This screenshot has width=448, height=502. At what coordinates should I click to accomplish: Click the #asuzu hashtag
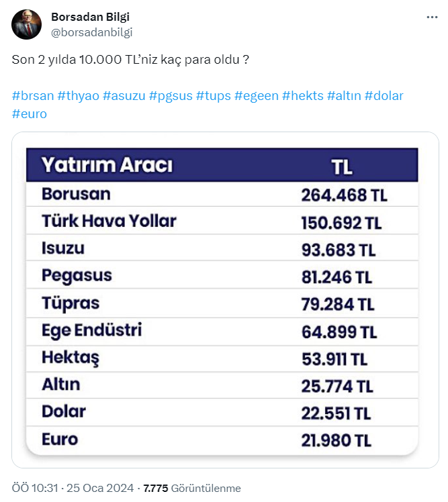(124, 96)
